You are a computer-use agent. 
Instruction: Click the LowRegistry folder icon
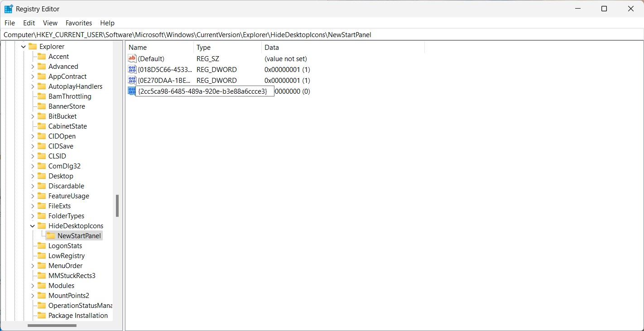tap(42, 255)
